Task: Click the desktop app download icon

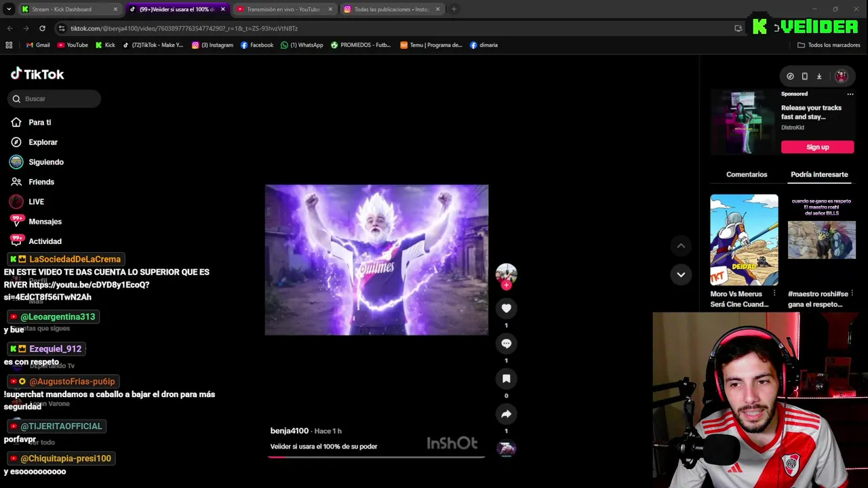Action: pos(819,77)
